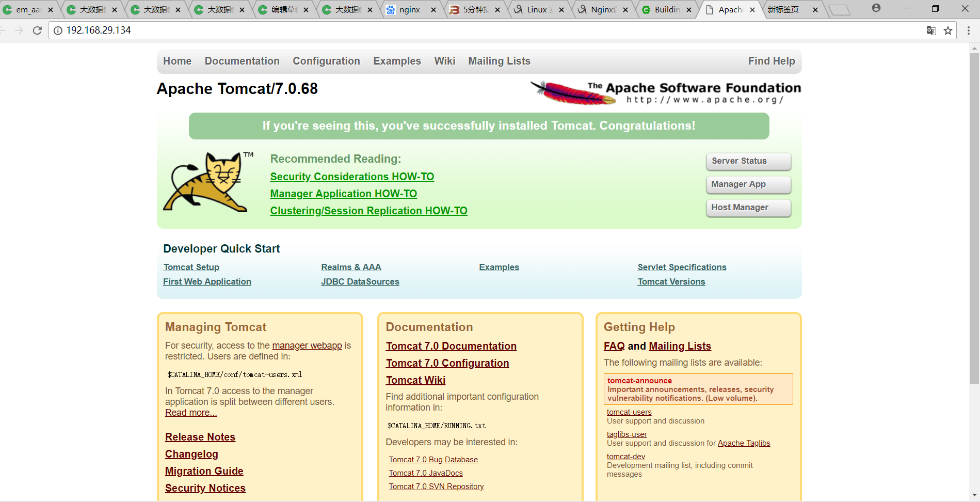Open the FAQ link under Getting Help
This screenshot has width=980, height=502.
pyautogui.click(x=614, y=346)
